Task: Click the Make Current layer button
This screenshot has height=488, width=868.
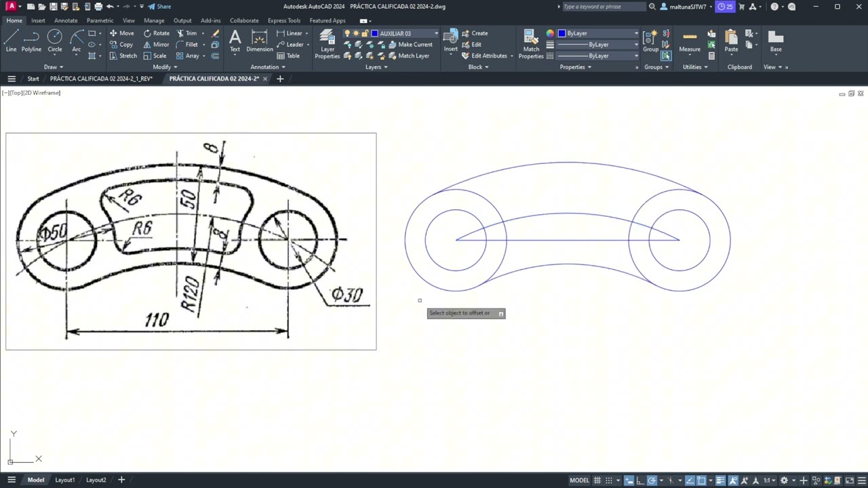Action: (x=410, y=45)
